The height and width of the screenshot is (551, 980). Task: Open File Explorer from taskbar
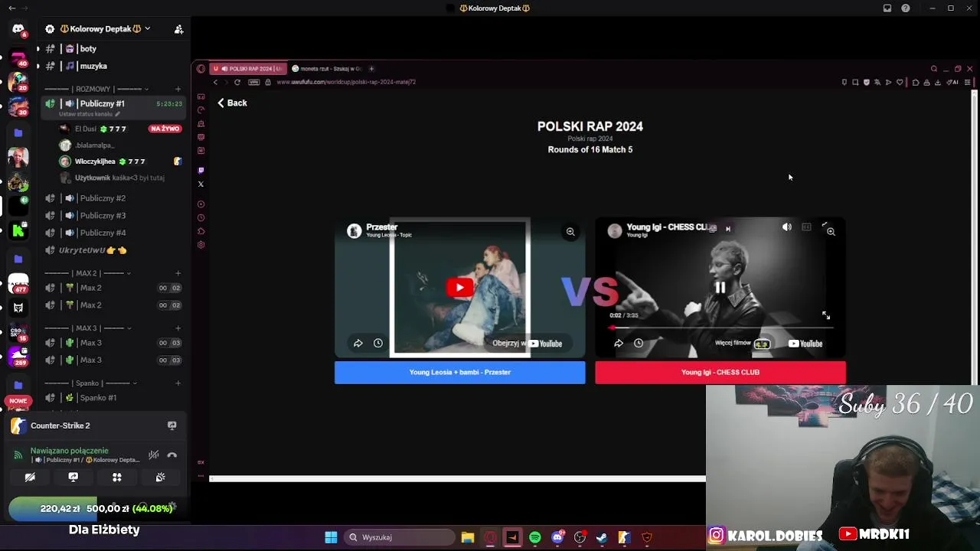tap(468, 537)
